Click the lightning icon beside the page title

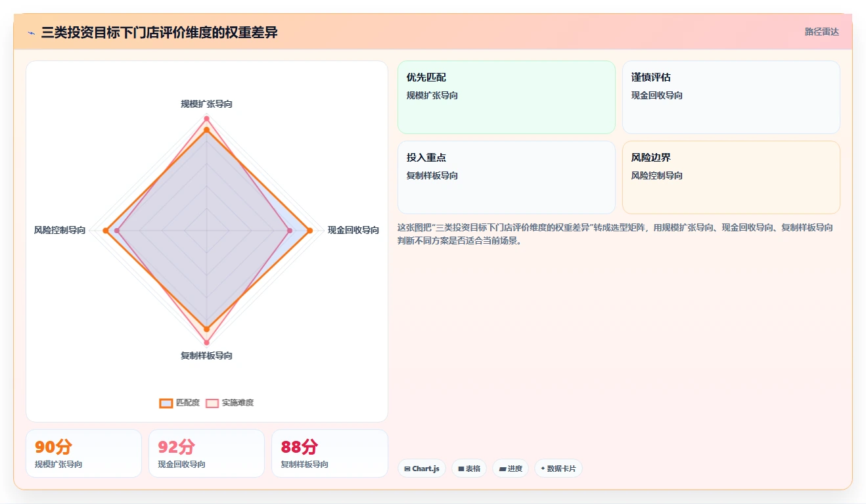pyautogui.click(x=32, y=32)
